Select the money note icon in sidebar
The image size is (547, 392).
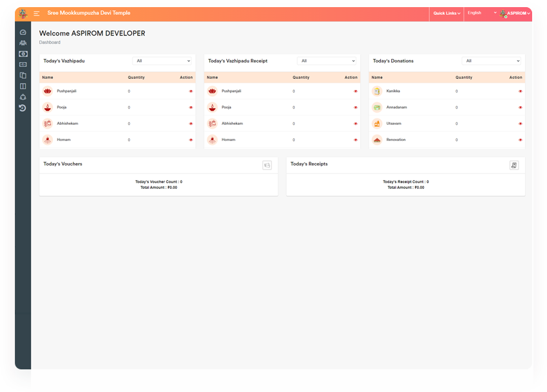[x=23, y=54]
